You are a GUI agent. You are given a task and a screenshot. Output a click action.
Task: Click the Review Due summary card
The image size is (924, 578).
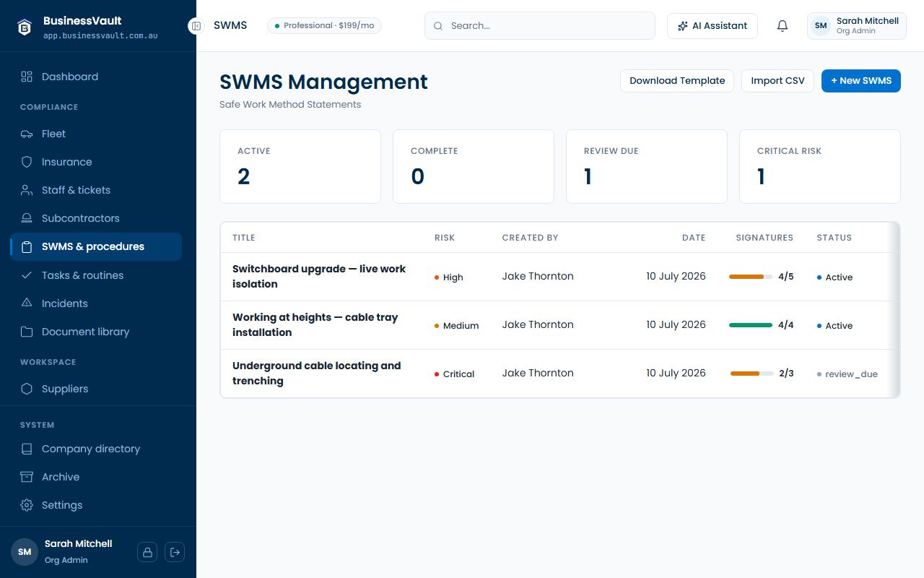point(647,166)
